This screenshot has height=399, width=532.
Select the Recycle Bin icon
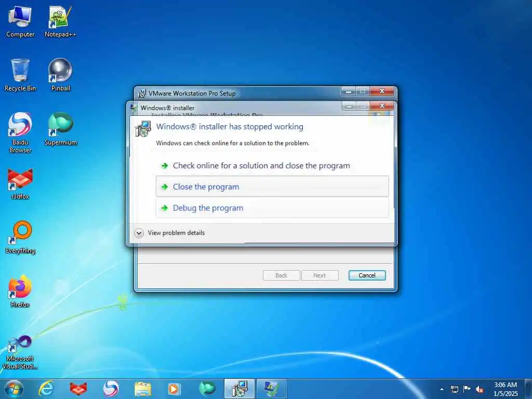[x=20, y=75]
